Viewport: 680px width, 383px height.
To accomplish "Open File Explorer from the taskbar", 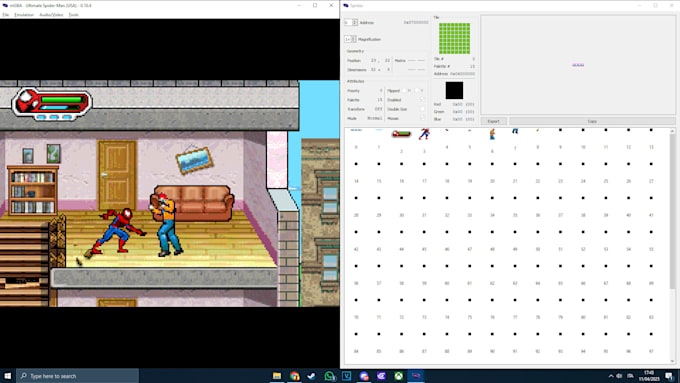I will click(277, 376).
